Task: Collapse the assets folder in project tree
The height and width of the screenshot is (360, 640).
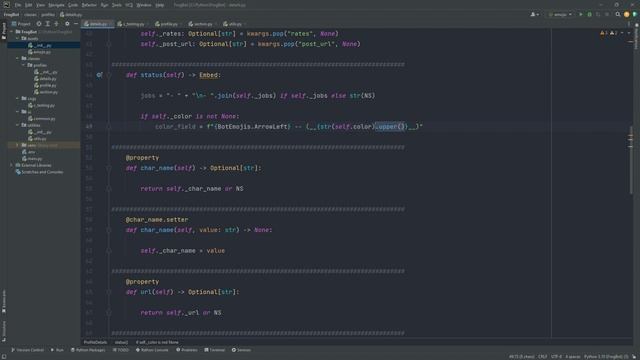Action: 18,38
